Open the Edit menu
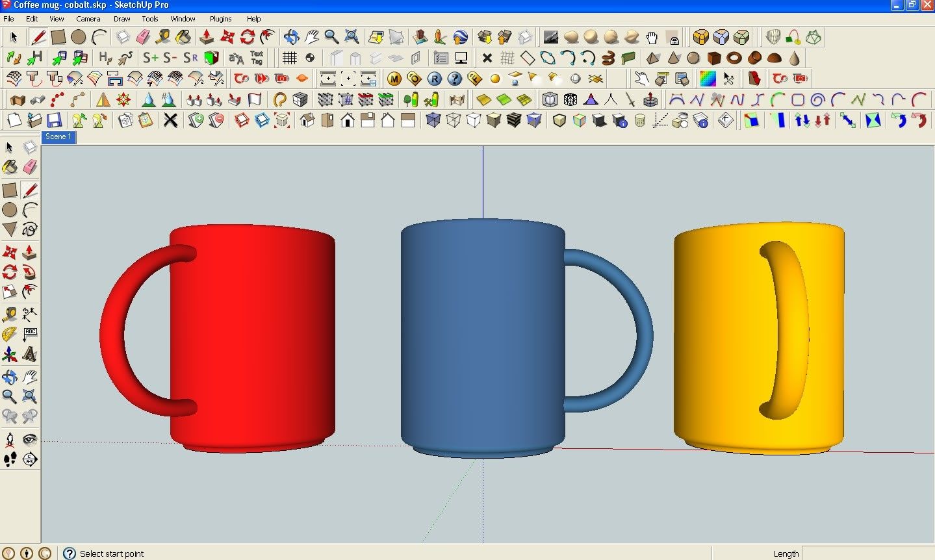935x560 pixels. coord(31,19)
